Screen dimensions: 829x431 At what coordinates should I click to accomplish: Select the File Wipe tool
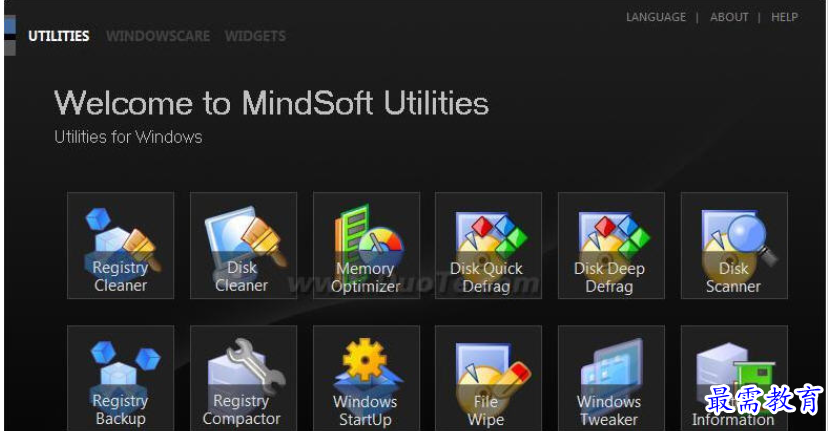tap(488, 378)
